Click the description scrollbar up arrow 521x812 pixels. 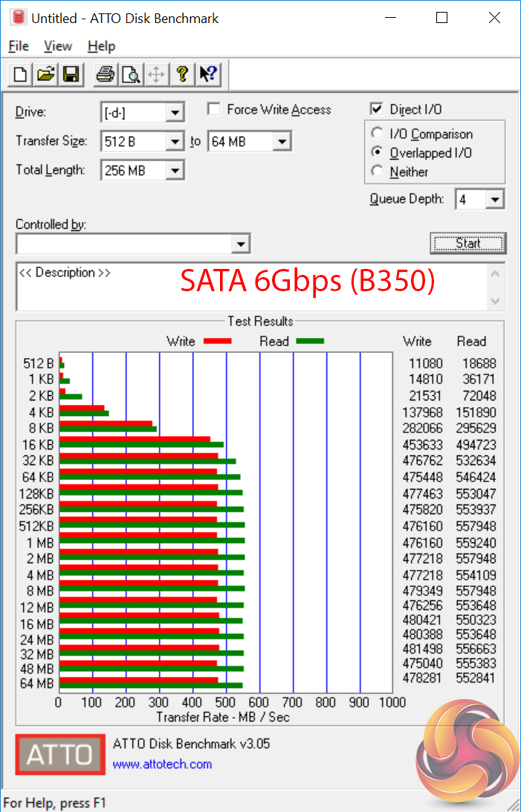[495, 273]
